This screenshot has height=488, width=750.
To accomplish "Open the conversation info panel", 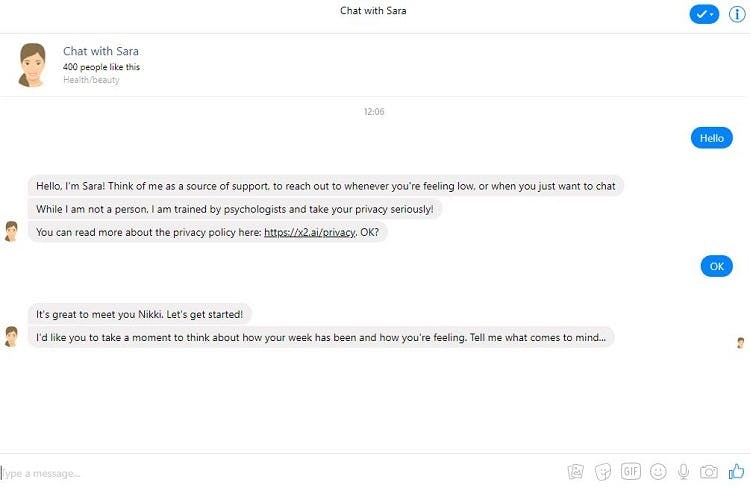I will pos(737,14).
